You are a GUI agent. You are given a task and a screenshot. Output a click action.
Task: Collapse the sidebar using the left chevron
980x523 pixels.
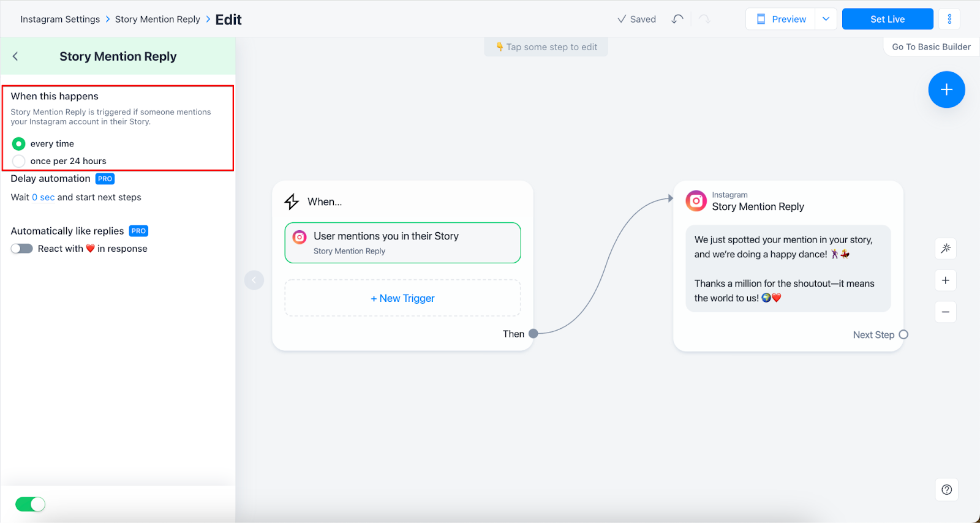tap(254, 280)
